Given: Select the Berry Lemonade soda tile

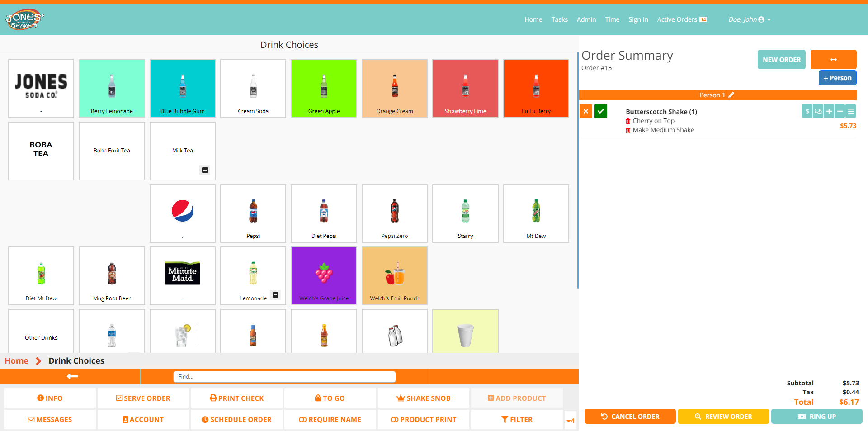Looking at the screenshot, I should (x=112, y=89).
